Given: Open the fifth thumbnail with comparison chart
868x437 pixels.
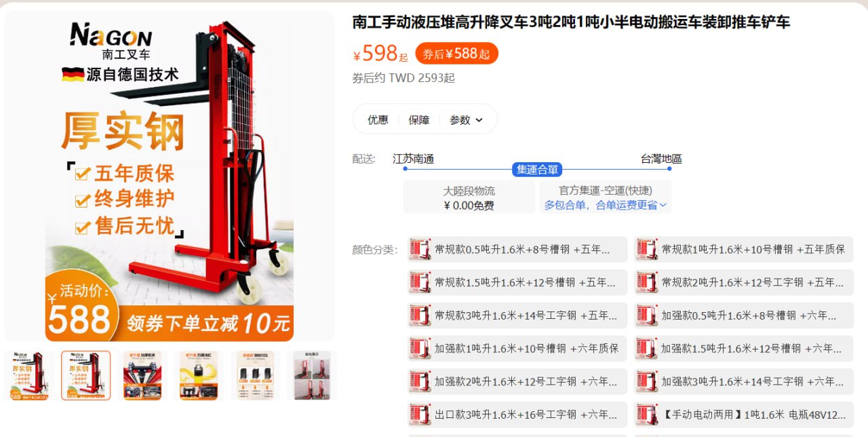Looking at the screenshot, I should point(254,375).
